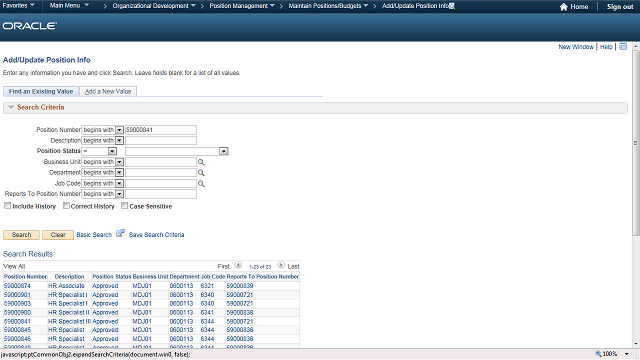The image size is (640, 360).
Task: Click the personalize page icon beside Help
Action: click(623, 47)
